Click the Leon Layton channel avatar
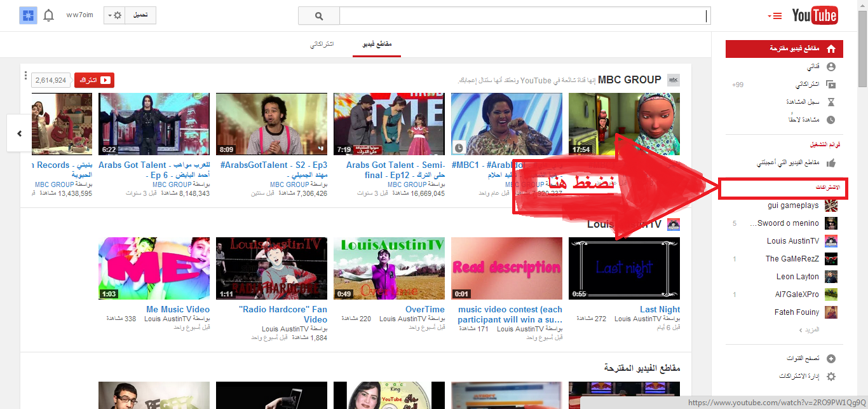The height and width of the screenshot is (409, 868). click(x=831, y=277)
